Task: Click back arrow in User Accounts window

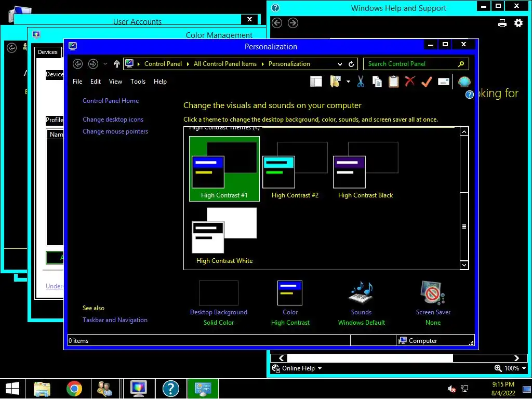Action: click(11, 48)
